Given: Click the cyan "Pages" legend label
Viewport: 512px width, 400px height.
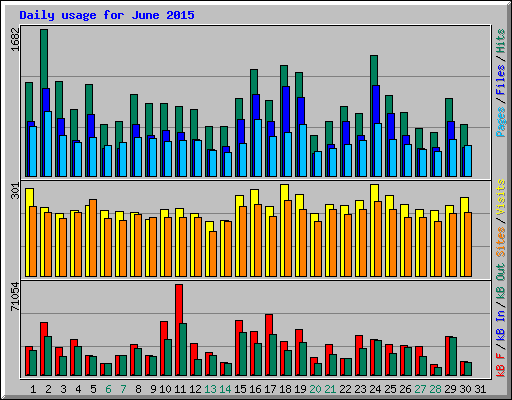Looking at the screenshot, I should [500, 122].
